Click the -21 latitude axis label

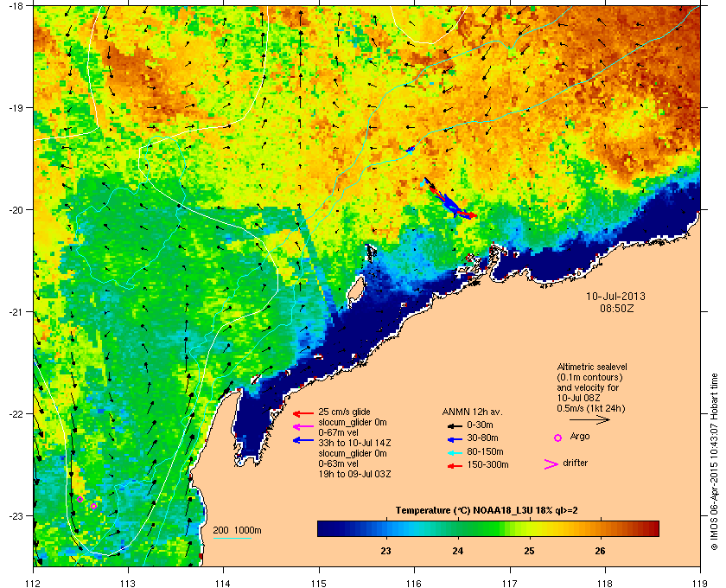pos(16,311)
